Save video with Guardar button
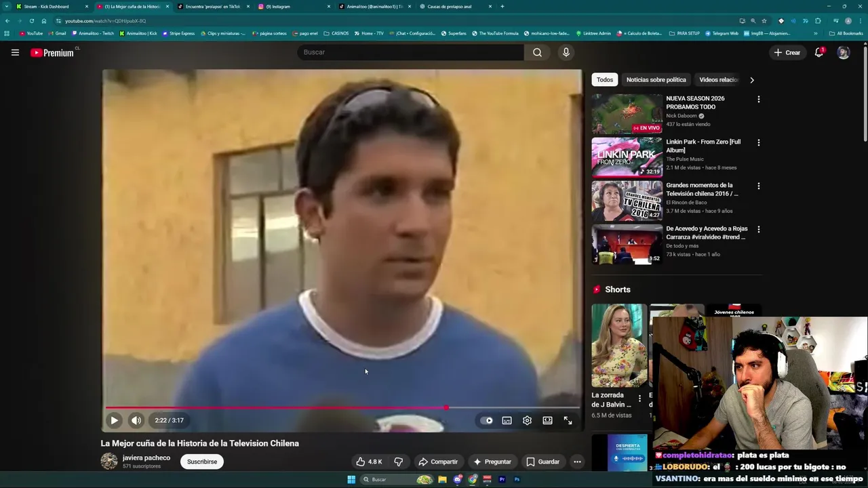 (542, 462)
